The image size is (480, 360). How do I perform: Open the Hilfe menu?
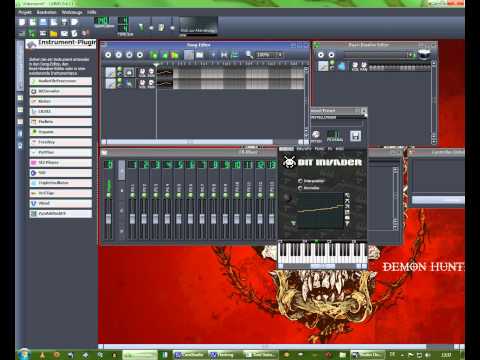coord(92,12)
